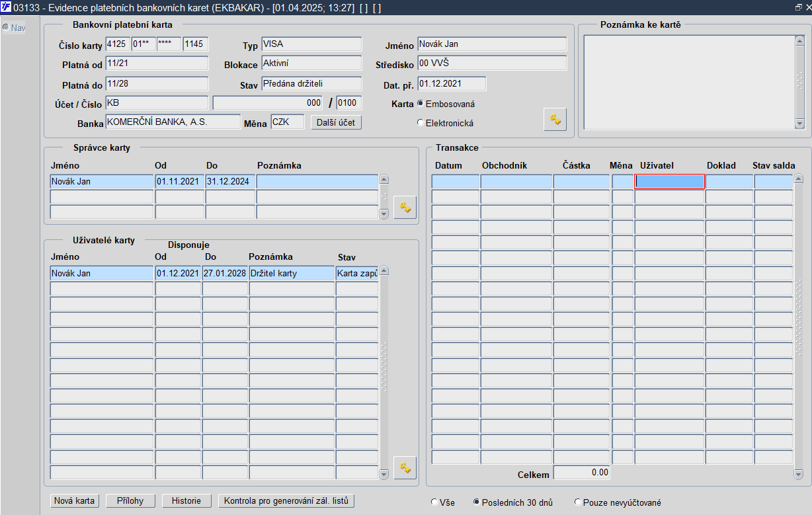Click the Typ field showing VISA
This screenshot has width=812, height=515.
click(311, 44)
